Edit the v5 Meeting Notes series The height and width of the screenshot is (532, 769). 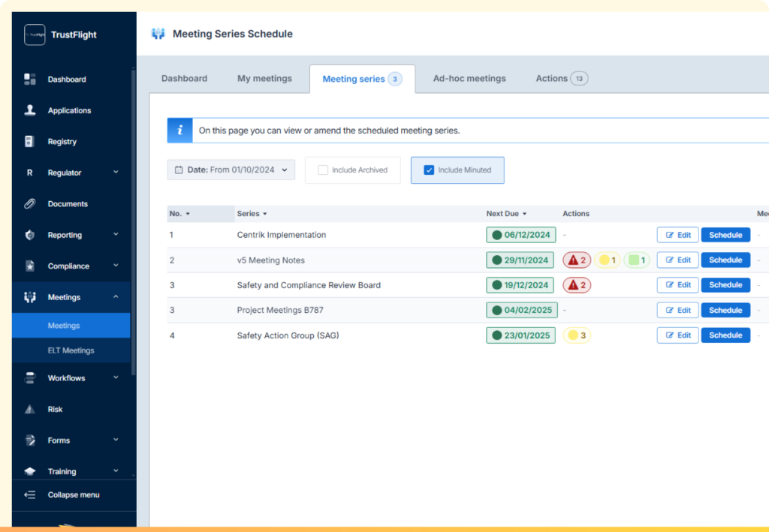click(x=677, y=260)
